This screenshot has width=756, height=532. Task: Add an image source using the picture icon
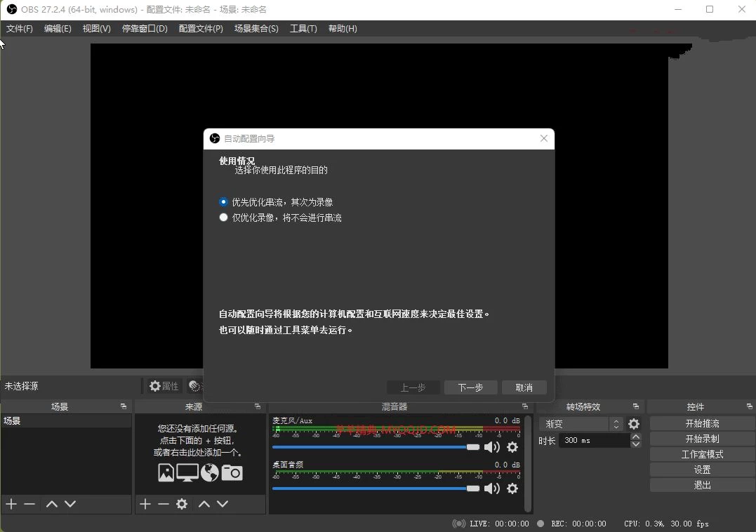coord(166,472)
